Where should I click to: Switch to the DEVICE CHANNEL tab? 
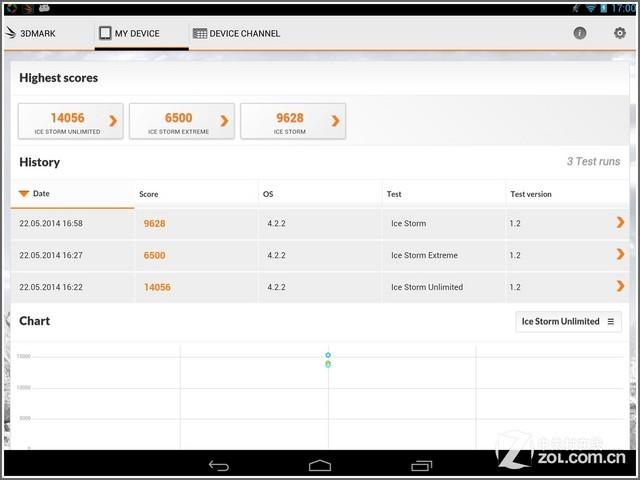[237, 33]
